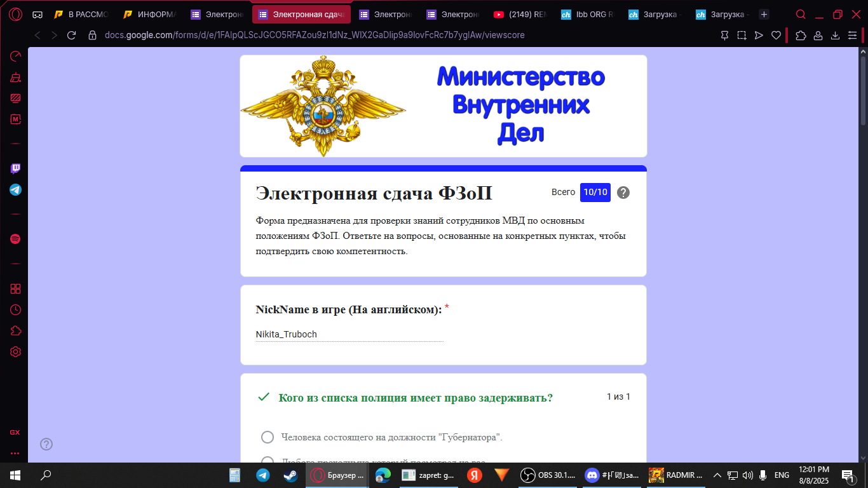Open Telegram in the sidebar
The image size is (868, 488).
pyautogui.click(x=16, y=189)
